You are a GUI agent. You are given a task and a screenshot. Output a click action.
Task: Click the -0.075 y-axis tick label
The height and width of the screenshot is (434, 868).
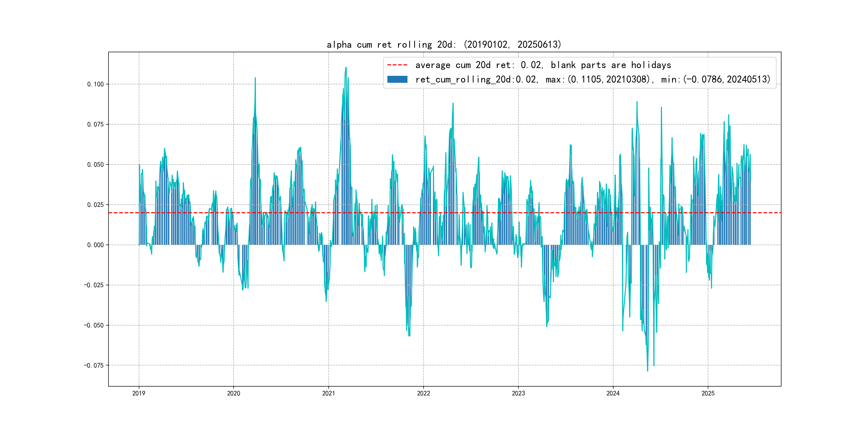tap(94, 365)
